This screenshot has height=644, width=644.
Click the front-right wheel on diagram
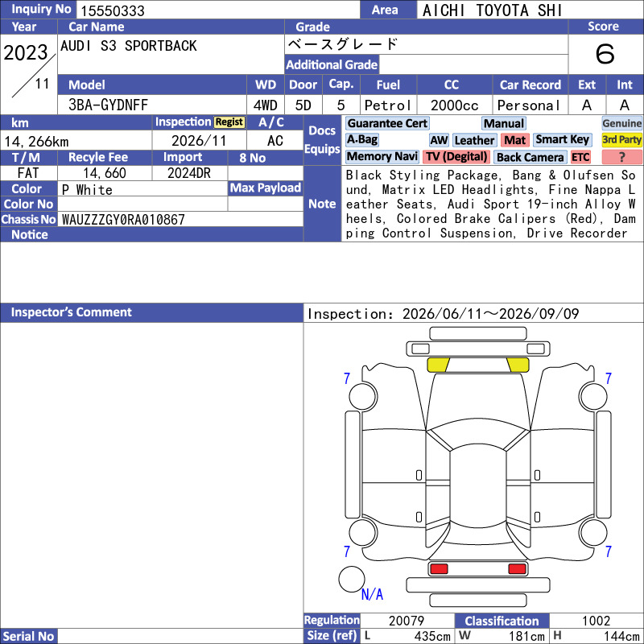[x=593, y=396]
